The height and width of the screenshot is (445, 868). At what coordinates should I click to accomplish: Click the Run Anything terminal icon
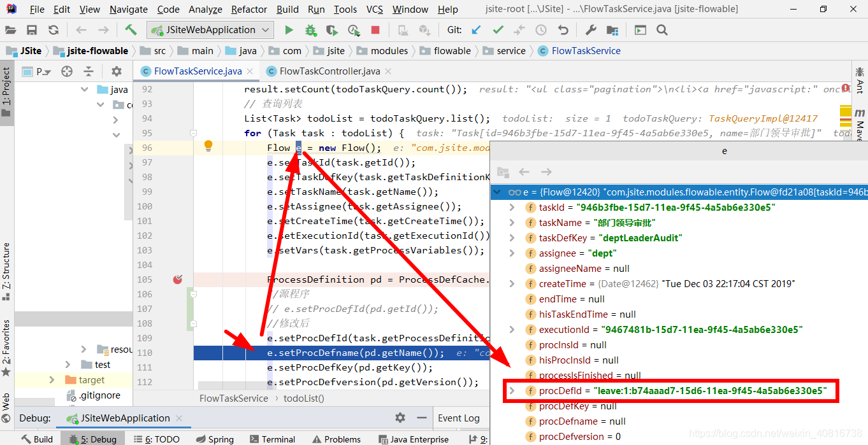640,30
